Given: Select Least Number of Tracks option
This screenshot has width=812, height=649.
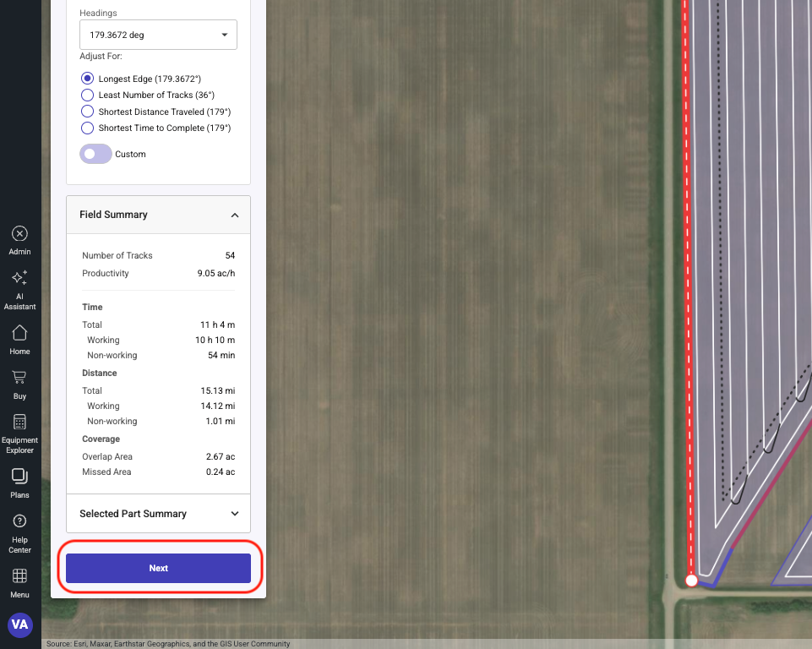Looking at the screenshot, I should point(87,95).
